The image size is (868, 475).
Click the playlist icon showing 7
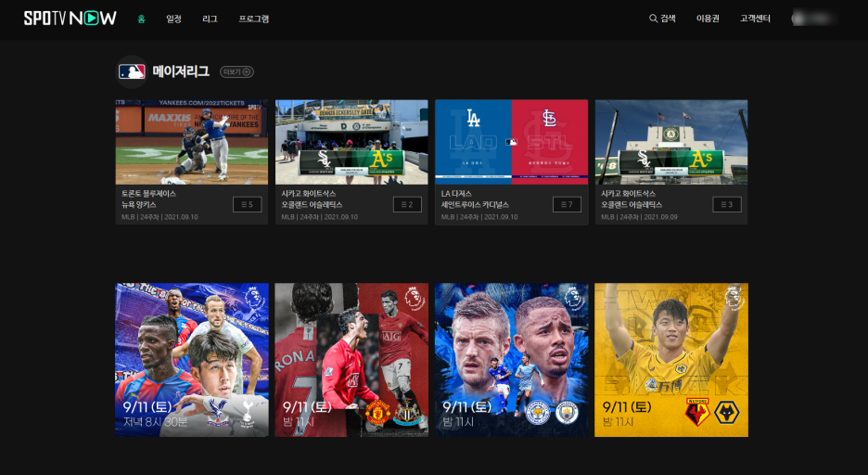coord(567,204)
